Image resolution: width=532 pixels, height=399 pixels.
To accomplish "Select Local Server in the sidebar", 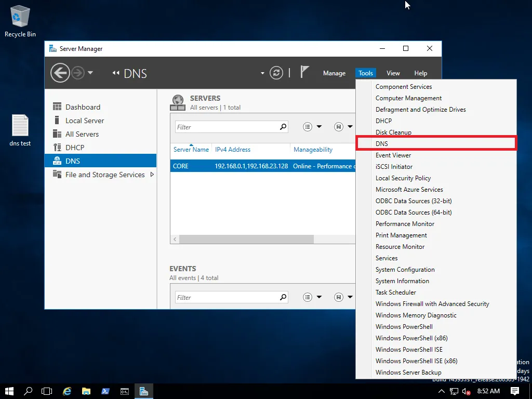I will pyautogui.click(x=100, y=121).
